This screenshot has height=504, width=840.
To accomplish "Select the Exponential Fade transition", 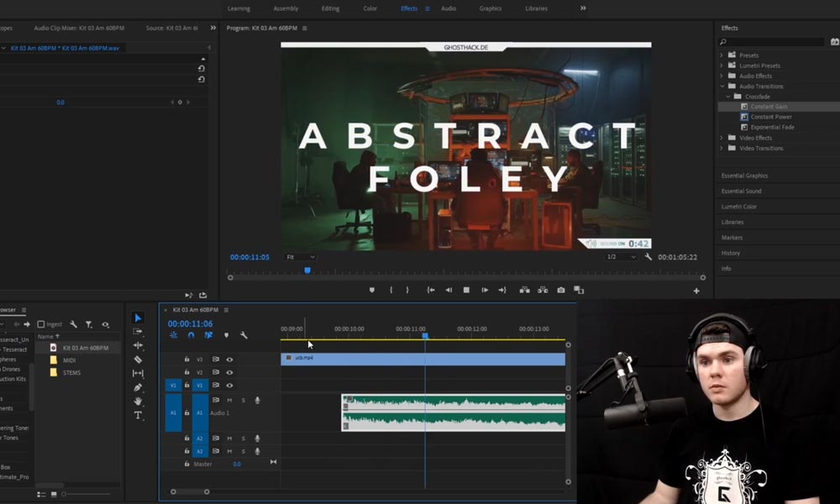I will tap(772, 127).
